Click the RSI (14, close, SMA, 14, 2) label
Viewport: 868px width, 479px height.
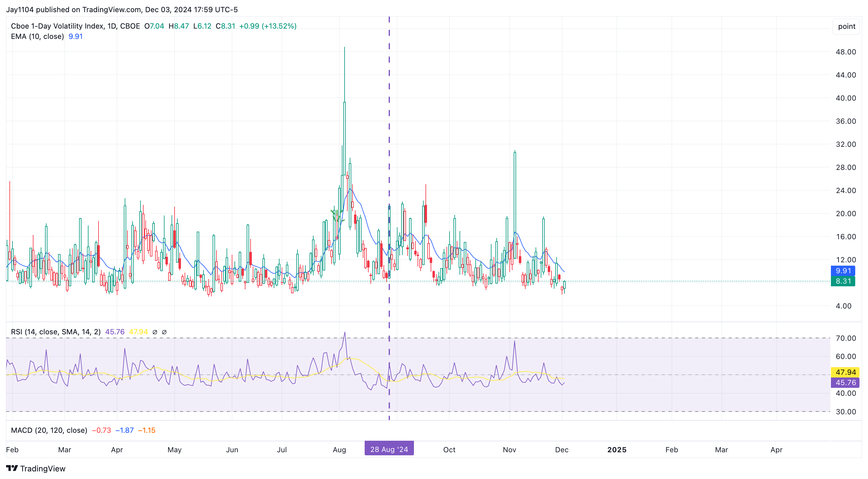tap(56, 332)
